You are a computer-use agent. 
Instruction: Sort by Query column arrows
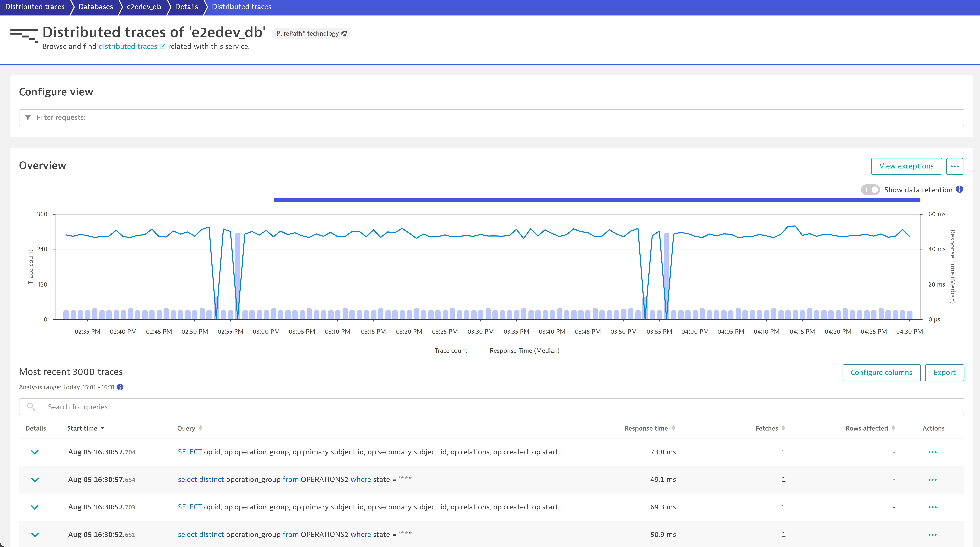point(200,428)
